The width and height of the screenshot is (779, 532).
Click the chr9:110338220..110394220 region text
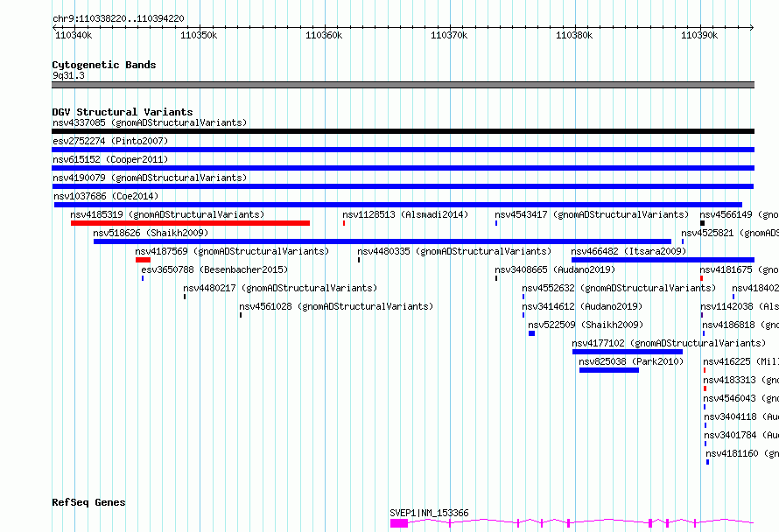[x=118, y=19]
